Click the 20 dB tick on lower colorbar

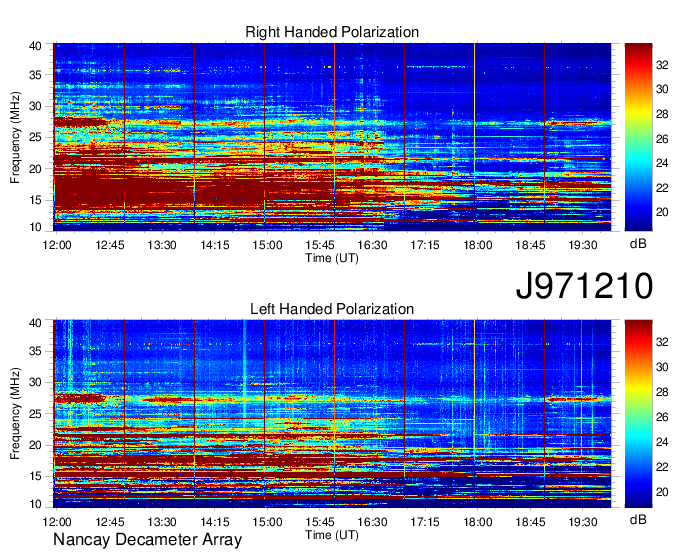pos(662,492)
